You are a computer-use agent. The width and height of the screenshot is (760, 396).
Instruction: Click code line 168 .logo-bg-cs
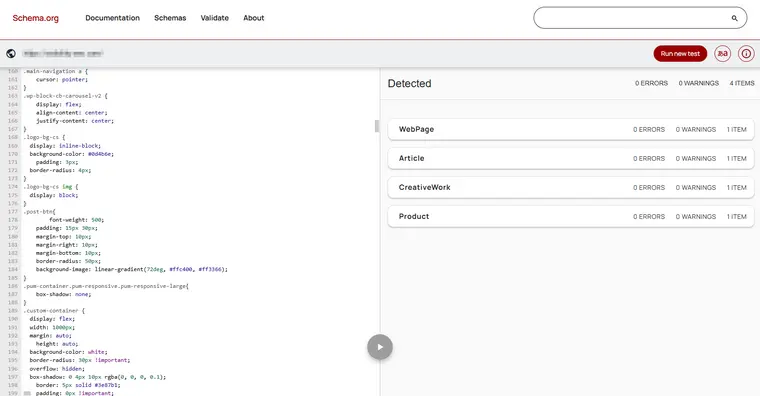(x=44, y=137)
